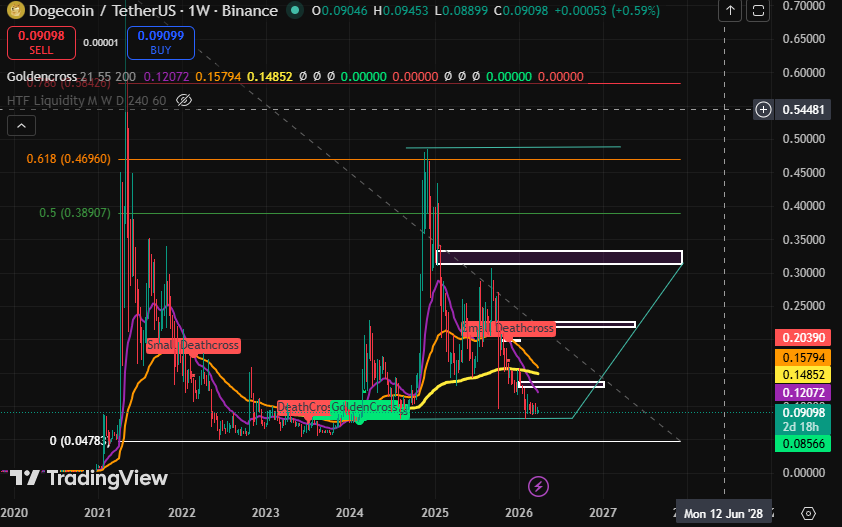This screenshot has height=527, width=842.
Task: Collapse the indicator legend with chevron
Action: (21, 126)
